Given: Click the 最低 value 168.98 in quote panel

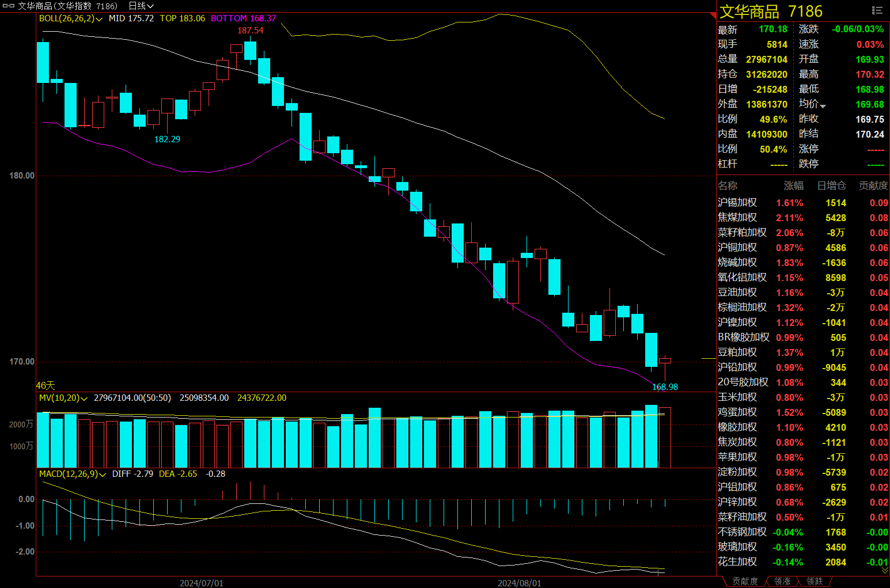Looking at the screenshot, I should pos(870,89).
